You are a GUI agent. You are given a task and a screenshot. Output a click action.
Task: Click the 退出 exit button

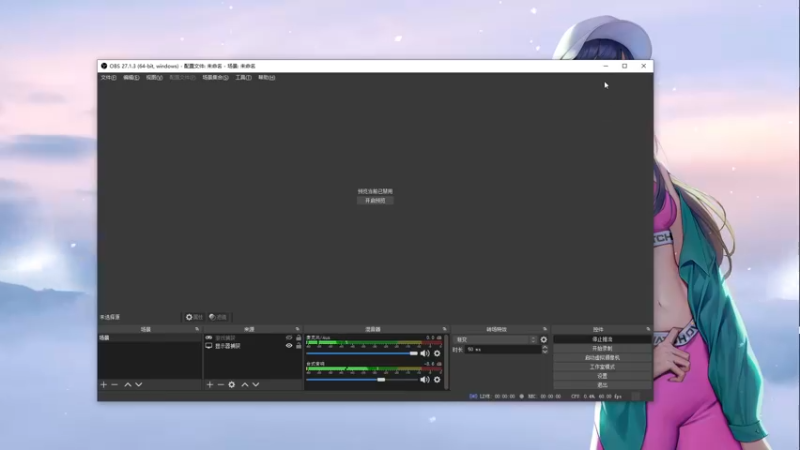point(602,385)
